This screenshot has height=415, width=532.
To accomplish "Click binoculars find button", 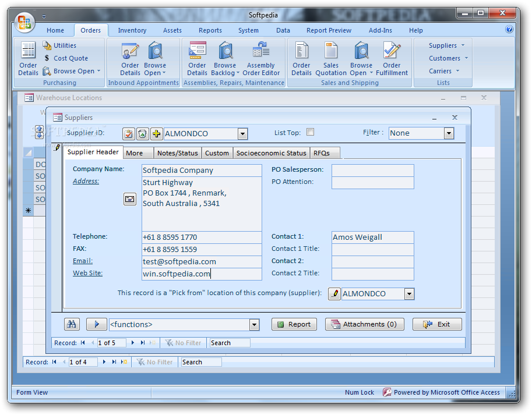I will (x=72, y=324).
